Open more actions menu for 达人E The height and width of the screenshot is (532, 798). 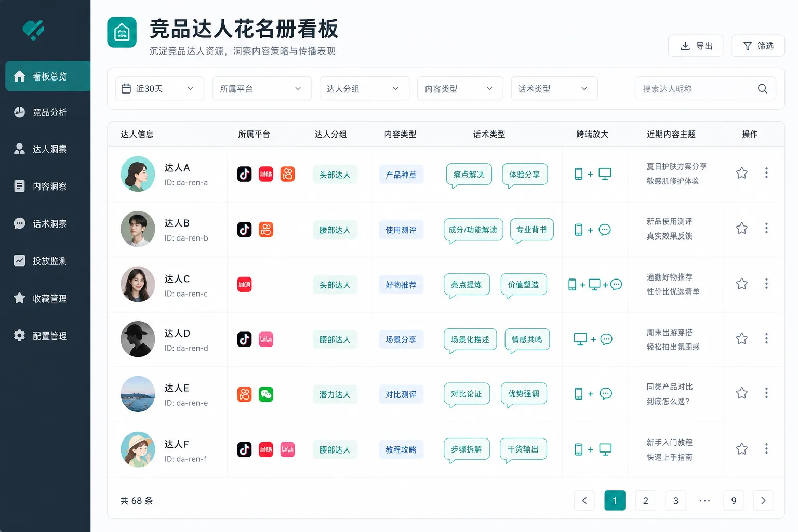(766, 393)
